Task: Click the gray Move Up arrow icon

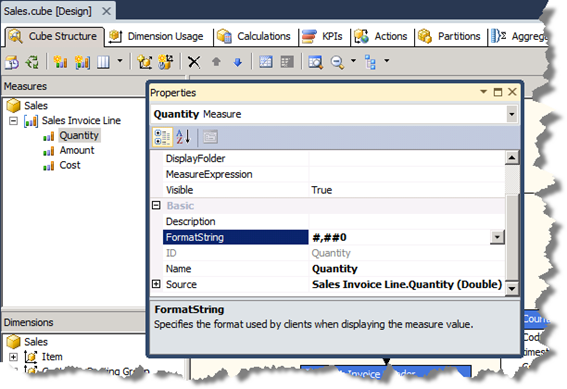Action: click(x=216, y=62)
